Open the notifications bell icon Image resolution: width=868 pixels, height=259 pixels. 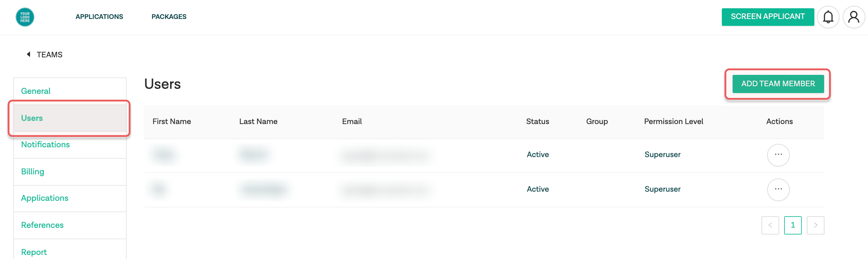point(828,17)
